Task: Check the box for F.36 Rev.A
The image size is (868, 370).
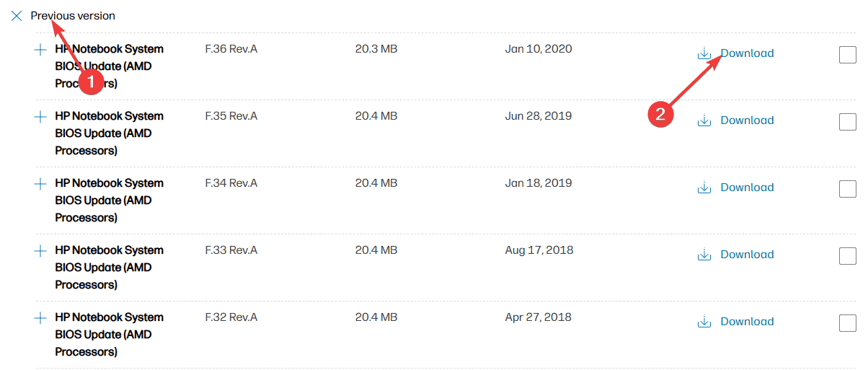Action: tap(848, 55)
